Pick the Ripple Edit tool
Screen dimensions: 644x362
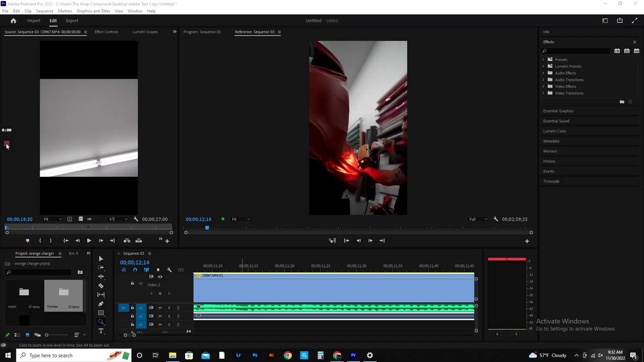[101, 277]
